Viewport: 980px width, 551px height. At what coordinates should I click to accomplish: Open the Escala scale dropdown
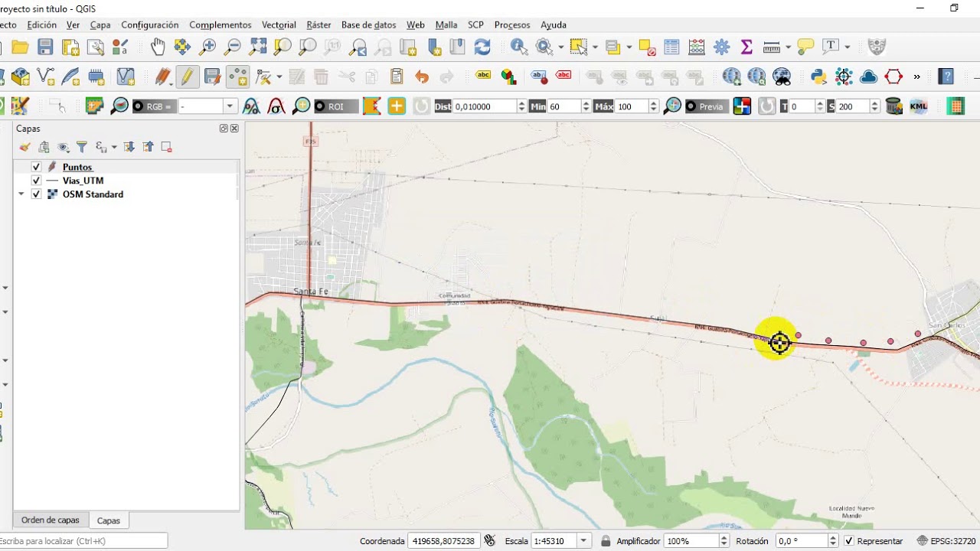[585, 541]
